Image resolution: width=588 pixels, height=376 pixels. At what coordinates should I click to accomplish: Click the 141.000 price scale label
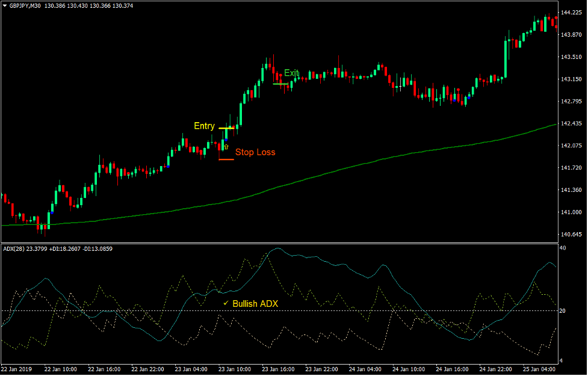click(x=571, y=212)
